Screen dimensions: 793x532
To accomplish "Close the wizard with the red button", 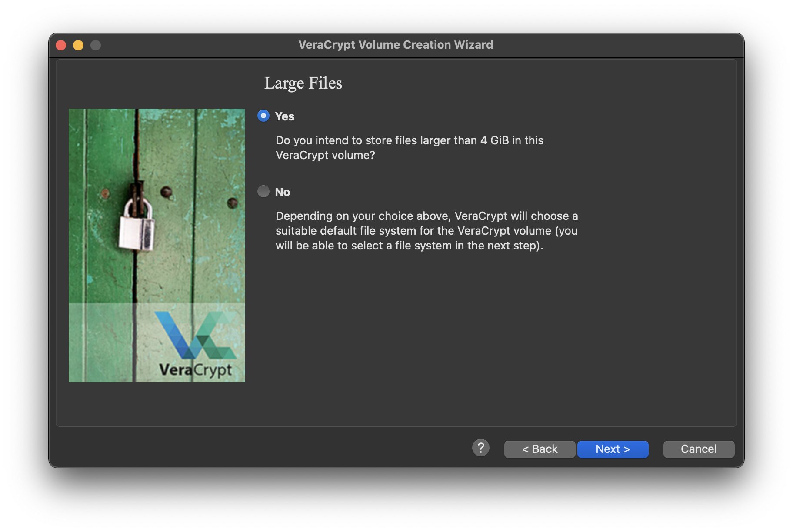I will pyautogui.click(x=61, y=45).
